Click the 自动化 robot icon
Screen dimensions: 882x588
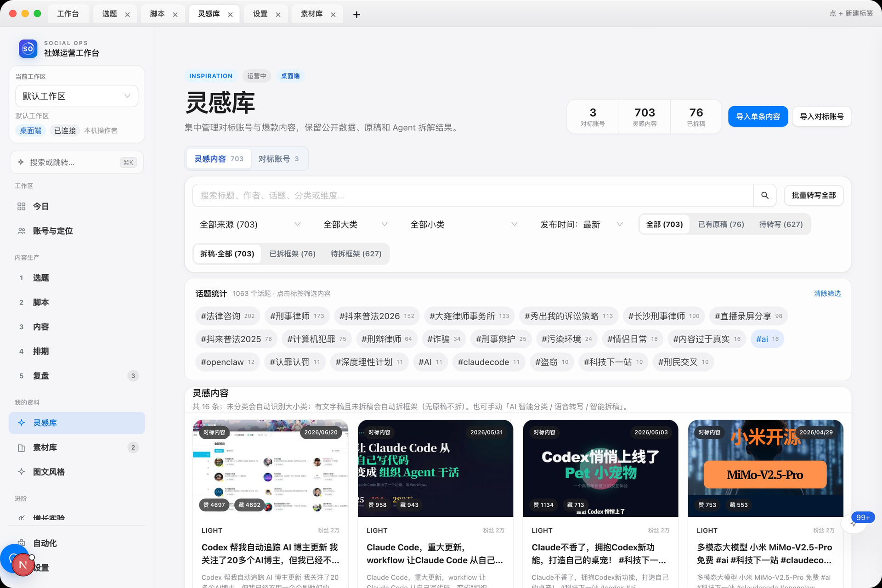pos(21,543)
